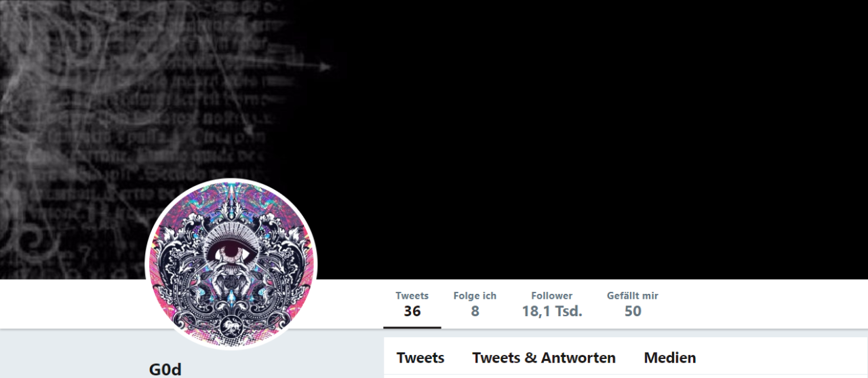Click the 18,1 Tsd. follower number
868x378 pixels.
tap(552, 311)
